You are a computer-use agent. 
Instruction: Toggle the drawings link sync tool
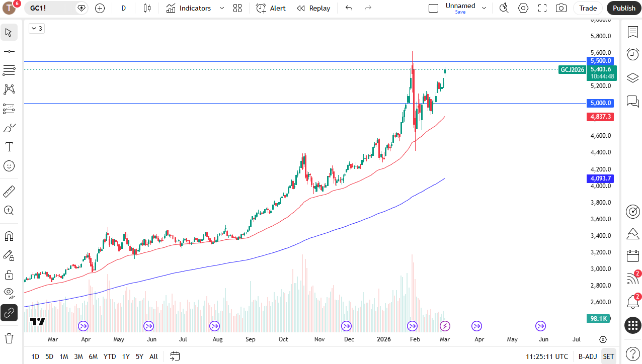[9, 313]
